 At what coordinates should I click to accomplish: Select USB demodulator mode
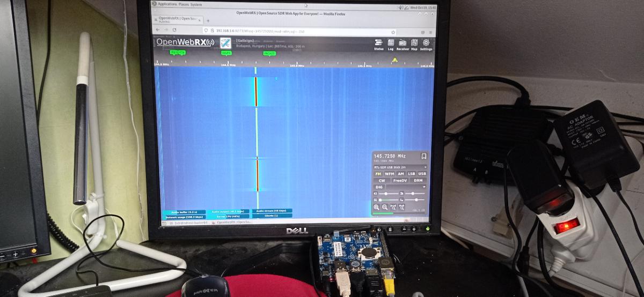tap(422, 174)
